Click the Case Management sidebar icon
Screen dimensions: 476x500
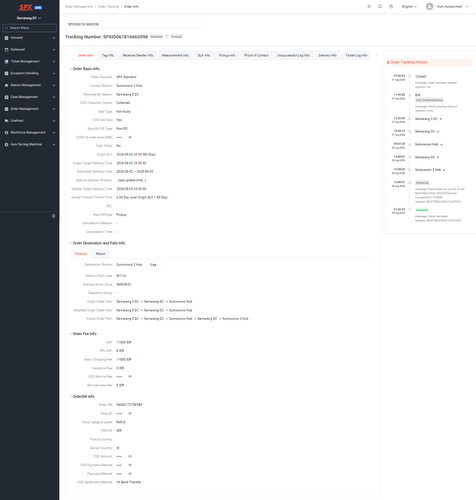click(x=6, y=97)
